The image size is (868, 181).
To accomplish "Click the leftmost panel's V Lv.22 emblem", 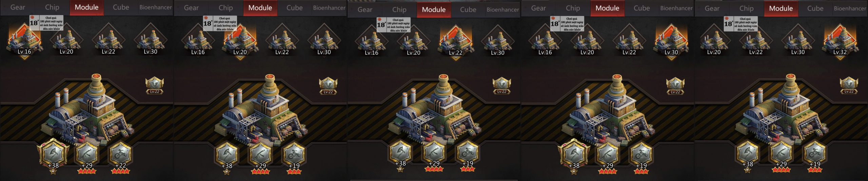I will coord(155,86).
